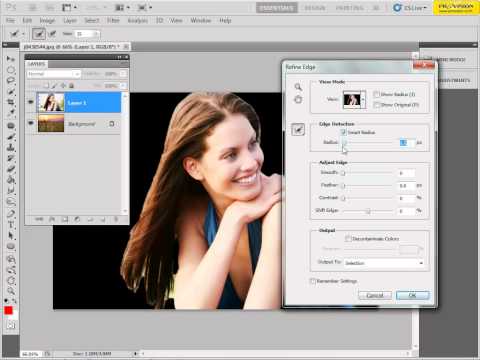Open the File menu

(11, 20)
